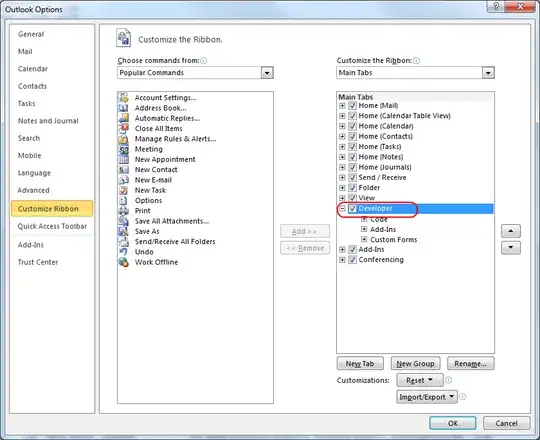The width and height of the screenshot is (540, 440).
Task: Move selected tab up with arrow button
Action: click(x=511, y=231)
